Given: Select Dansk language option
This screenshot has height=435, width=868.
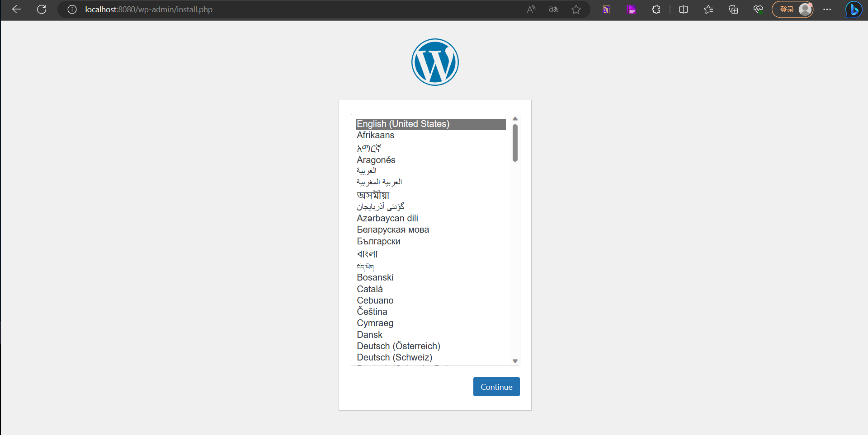Looking at the screenshot, I should [431, 335].
